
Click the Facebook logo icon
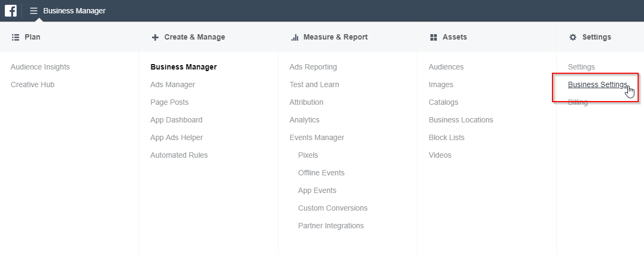click(x=11, y=11)
